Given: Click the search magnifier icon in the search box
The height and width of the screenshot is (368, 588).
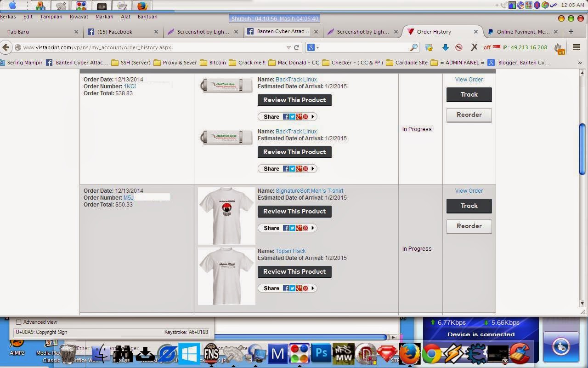Looking at the screenshot, I should [x=413, y=47].
